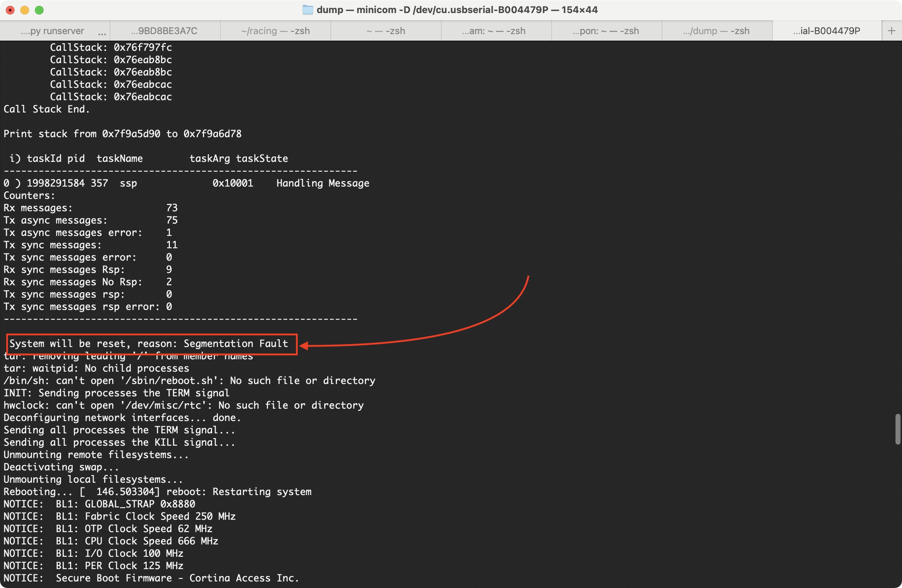This screenshot has width=902, height=588.
Task: Add a new terminal tab with plus button
Action: (x=891, y=31)
